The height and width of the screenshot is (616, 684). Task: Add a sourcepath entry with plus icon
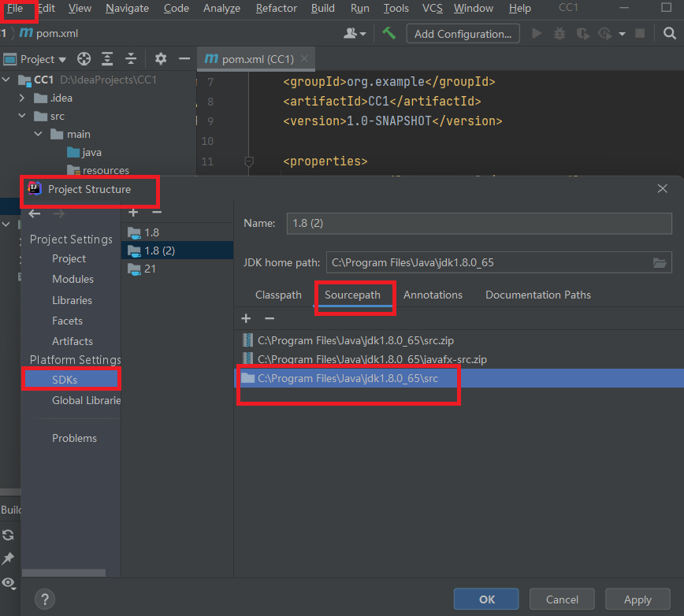[x=246, y=319]
